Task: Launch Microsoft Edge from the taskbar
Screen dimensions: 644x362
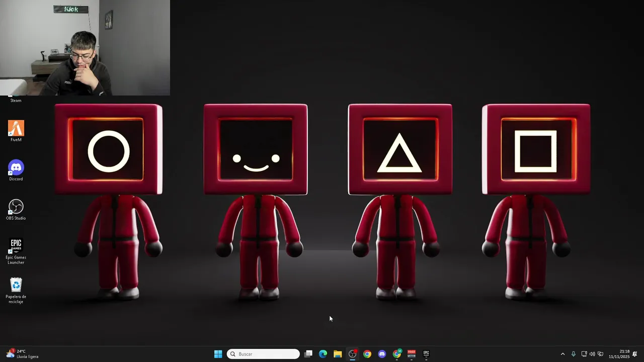Action: click(x=323, y=354)
